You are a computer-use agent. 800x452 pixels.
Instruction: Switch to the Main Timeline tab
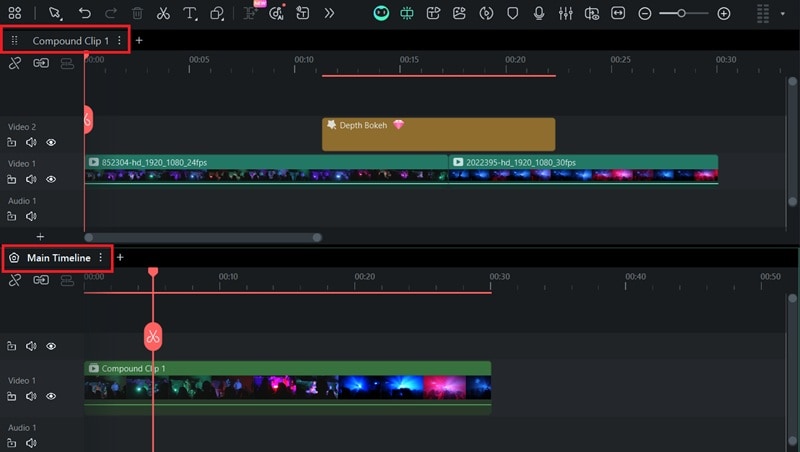(x=59, y=258)
